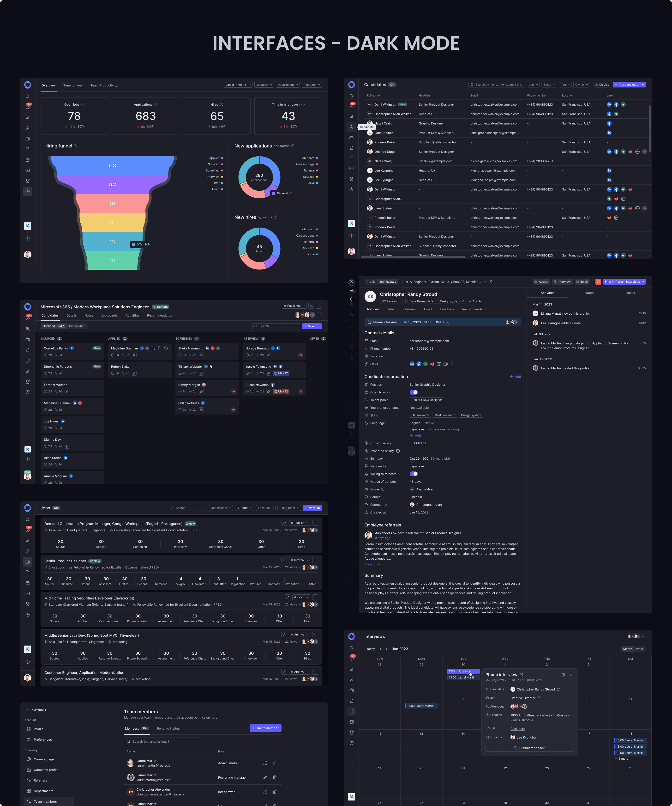Toggle the Willing to relocate switch
This screenshot has height=806, width=672.
[414, 474]
